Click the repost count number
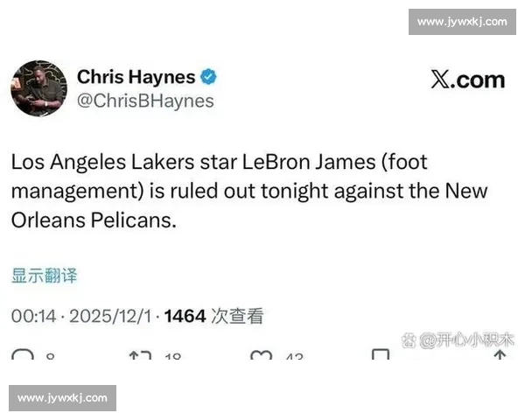This screenshot has height=420, width=525. click(x=172, y=356)
